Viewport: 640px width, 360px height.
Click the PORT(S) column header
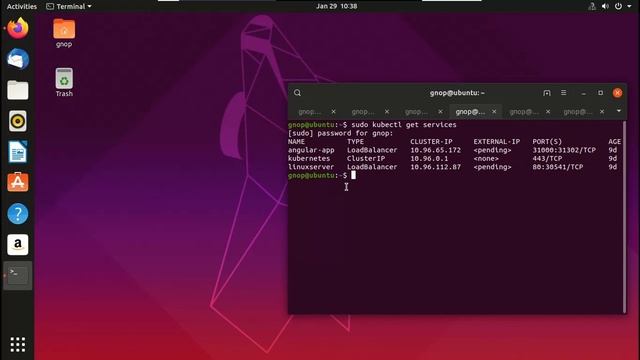547,142
